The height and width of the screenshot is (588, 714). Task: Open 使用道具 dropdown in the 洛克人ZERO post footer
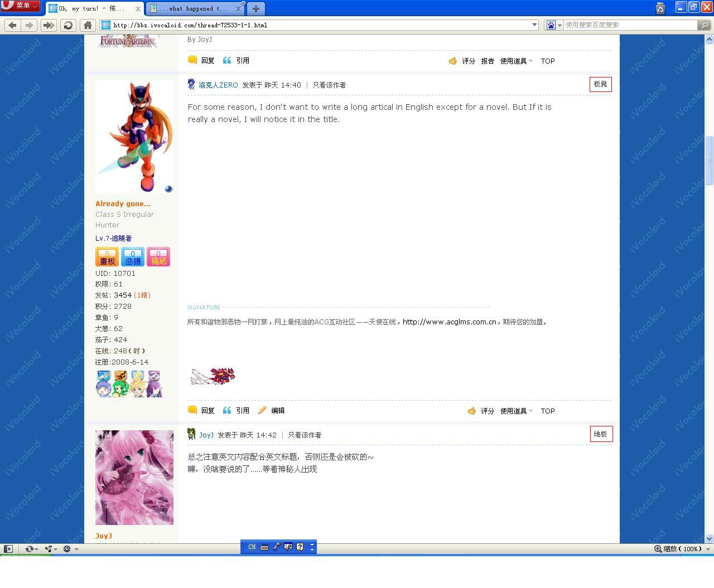click(x=516, y=411)
